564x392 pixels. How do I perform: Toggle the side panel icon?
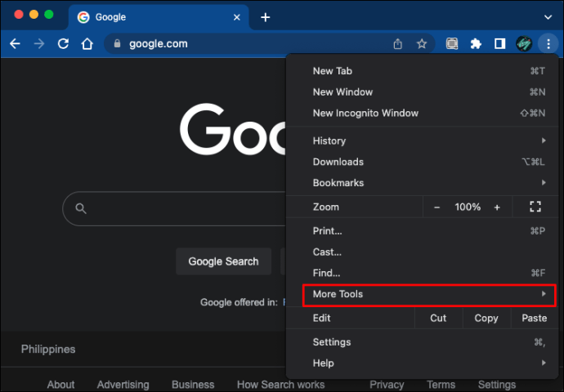coord(499,44)
